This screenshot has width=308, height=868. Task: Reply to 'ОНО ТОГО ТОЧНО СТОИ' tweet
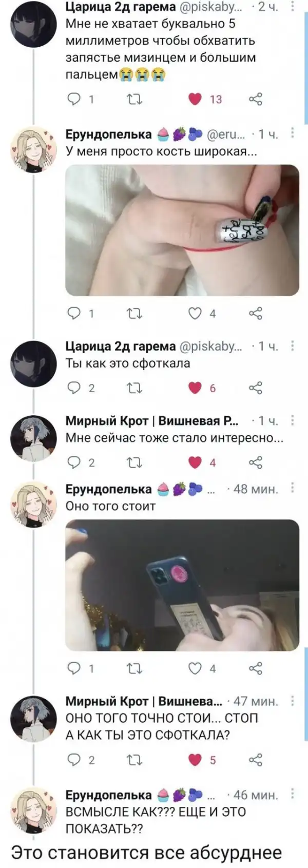(x=74, y=760)
